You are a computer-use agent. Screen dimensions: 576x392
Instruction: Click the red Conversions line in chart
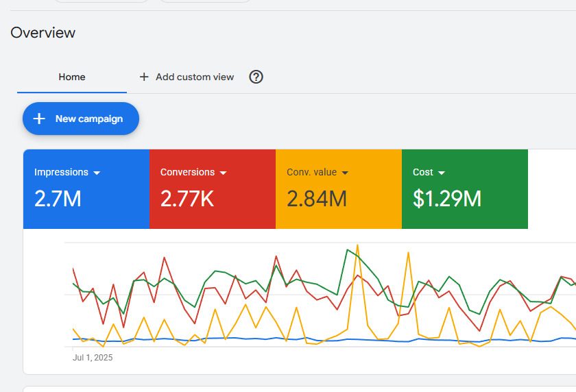(165, 258)
